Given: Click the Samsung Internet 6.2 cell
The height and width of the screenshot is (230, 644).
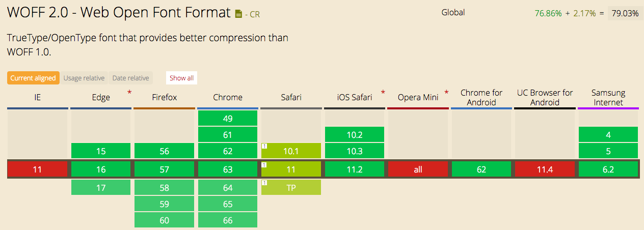Looking at the screenshot, I should [608, 169].
